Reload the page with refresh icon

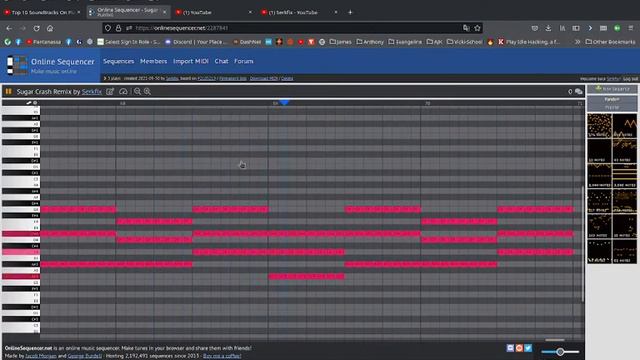(x=36, y=28)
